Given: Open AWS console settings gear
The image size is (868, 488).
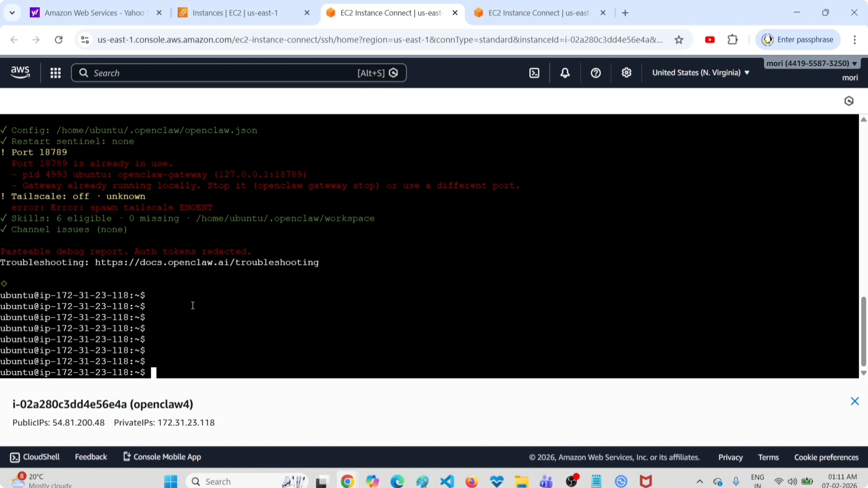Looking at the screenshot, I should (x=626, y=73).
